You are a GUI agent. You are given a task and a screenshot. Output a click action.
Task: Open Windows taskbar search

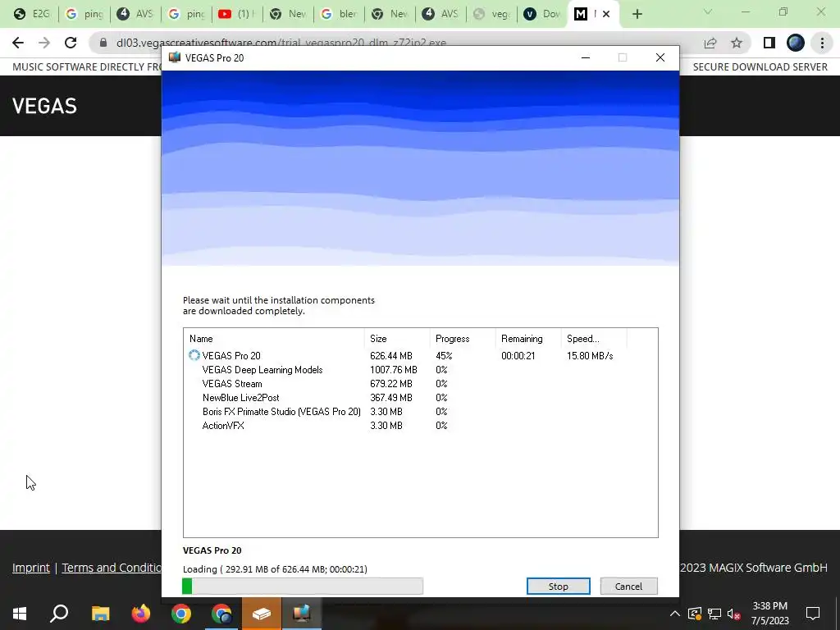click(x=59, y=614)
